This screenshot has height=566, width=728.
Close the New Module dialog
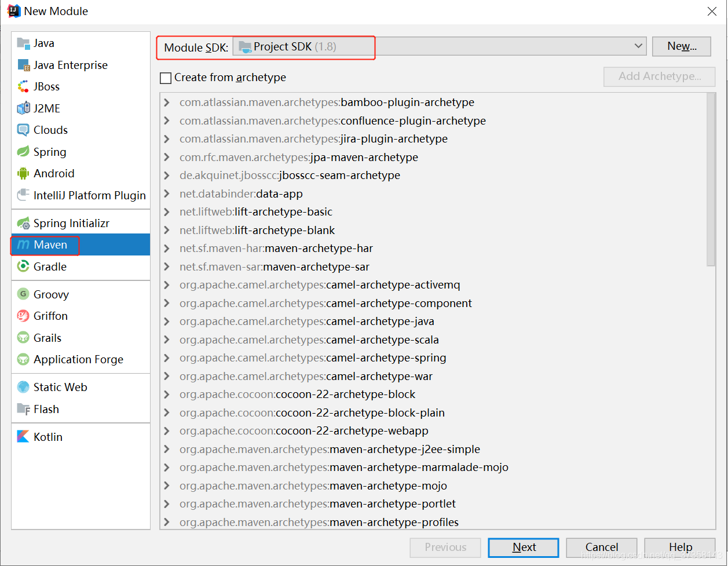712,12
